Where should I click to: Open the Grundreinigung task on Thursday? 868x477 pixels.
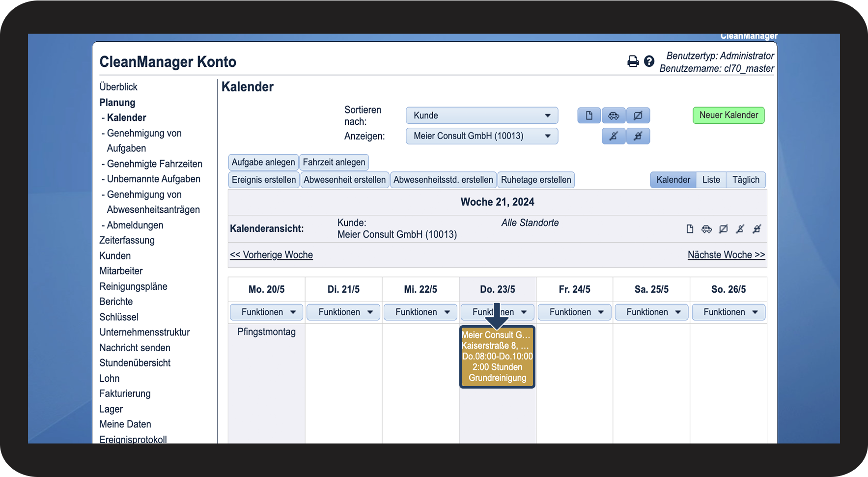(497, 357)
